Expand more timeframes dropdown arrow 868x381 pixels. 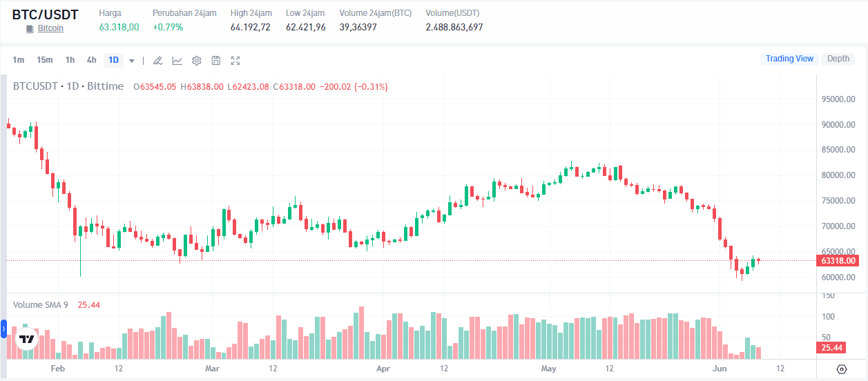click(132, 61)
